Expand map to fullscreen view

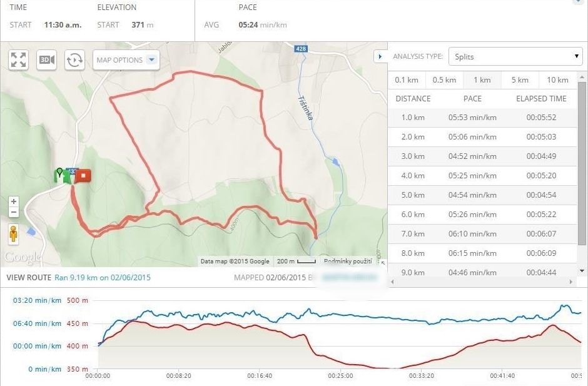tap(19, 60)
